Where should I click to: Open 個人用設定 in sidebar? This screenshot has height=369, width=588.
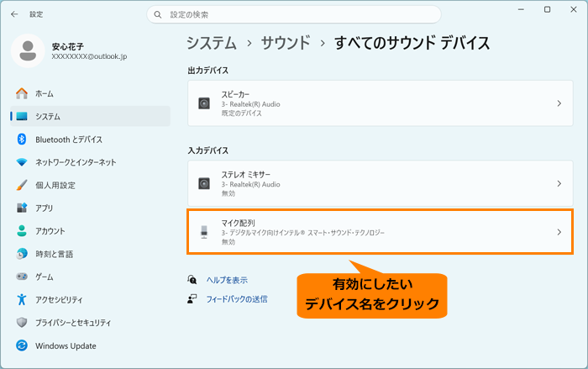click(x=91, y=185)
